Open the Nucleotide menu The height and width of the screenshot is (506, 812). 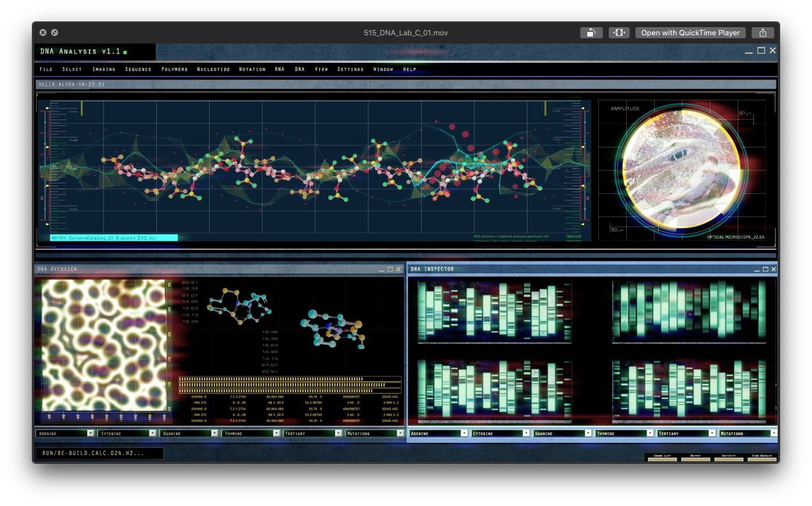click(213, 69)
